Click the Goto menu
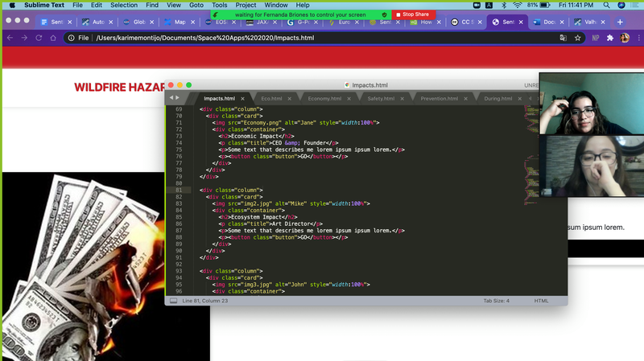644x361 pixels. (x=196, y=5)
